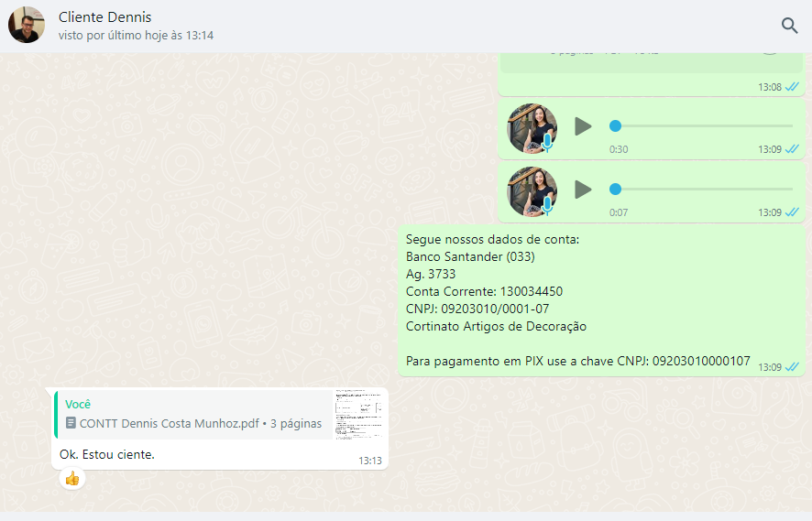Click read receipt ticks on 0:07 audio
The height and width of the screenshot is (521, 812).
point(792,212)
